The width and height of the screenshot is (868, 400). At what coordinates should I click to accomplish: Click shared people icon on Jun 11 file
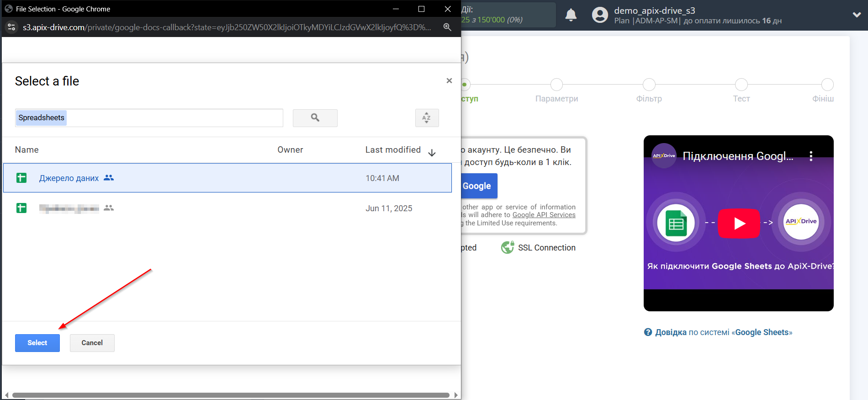pos(109,208)
